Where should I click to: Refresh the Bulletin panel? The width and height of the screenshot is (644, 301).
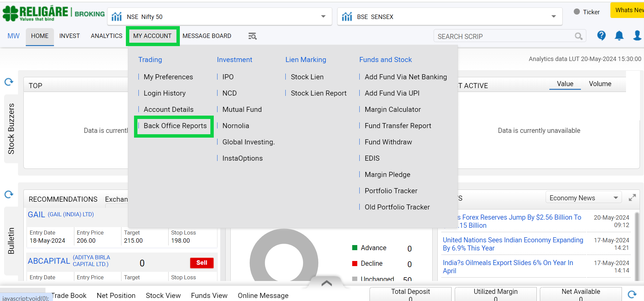(x=9, y=194)
